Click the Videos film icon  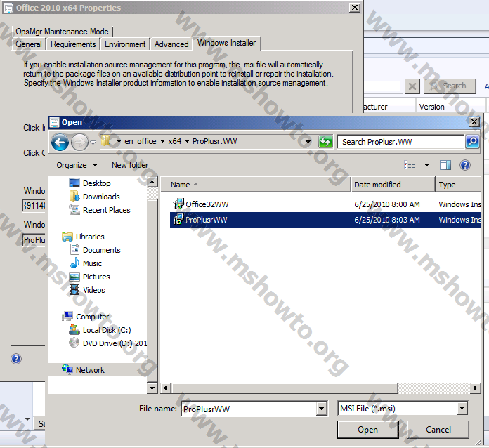(x=74, y=290)
